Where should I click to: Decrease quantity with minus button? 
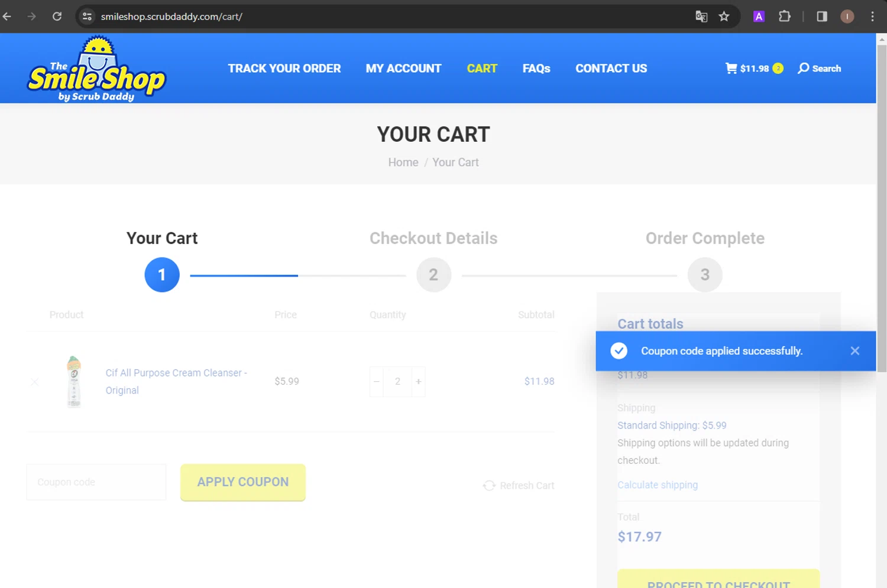click(x=376, y=382)
